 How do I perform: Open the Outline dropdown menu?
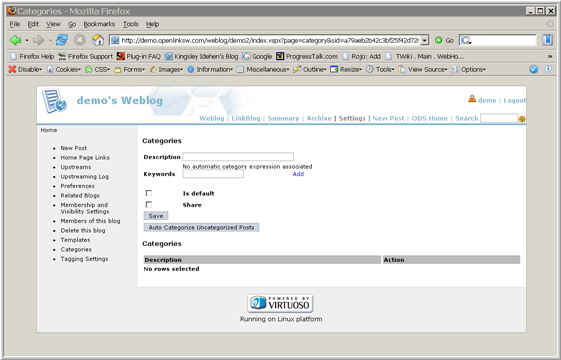point(310,69)
